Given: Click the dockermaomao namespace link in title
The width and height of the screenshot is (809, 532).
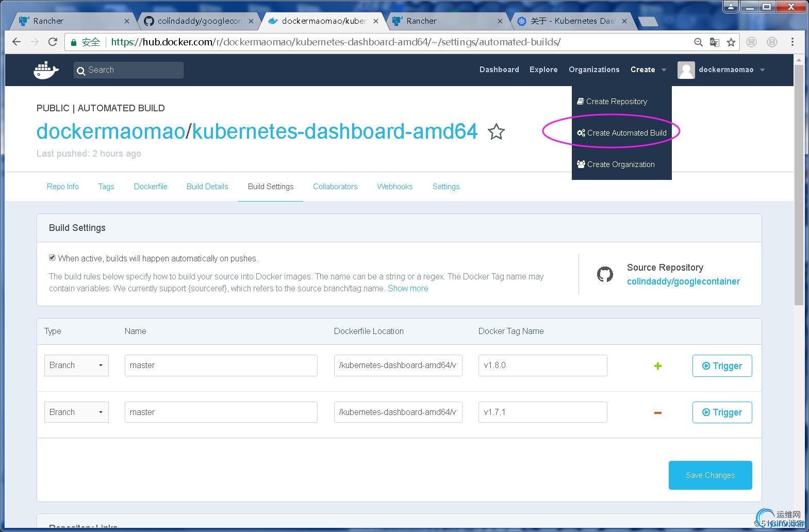Looking at the screenshot, I should pos(111,131).
